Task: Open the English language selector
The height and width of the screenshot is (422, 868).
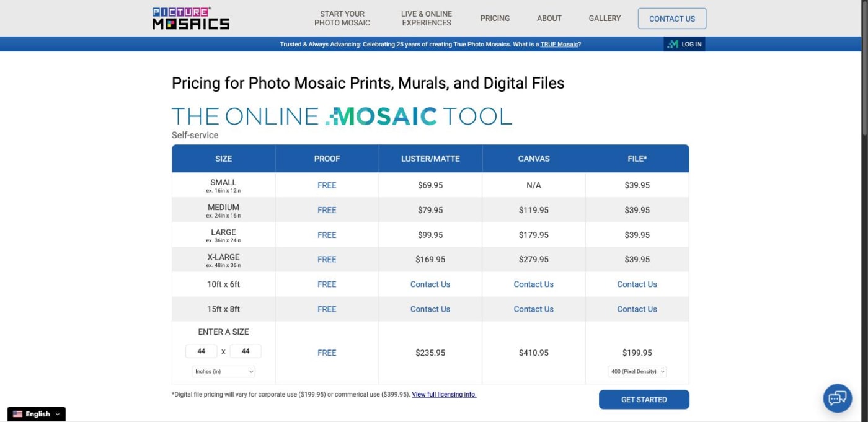Action: point(37,414)
